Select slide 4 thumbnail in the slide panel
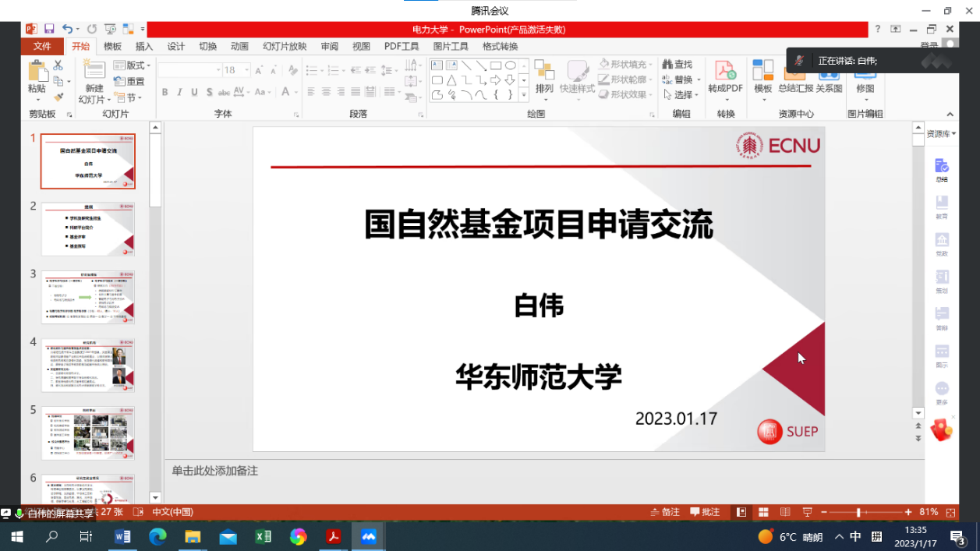This screenshot has width=980, height=551. click(x=87, y=365)
